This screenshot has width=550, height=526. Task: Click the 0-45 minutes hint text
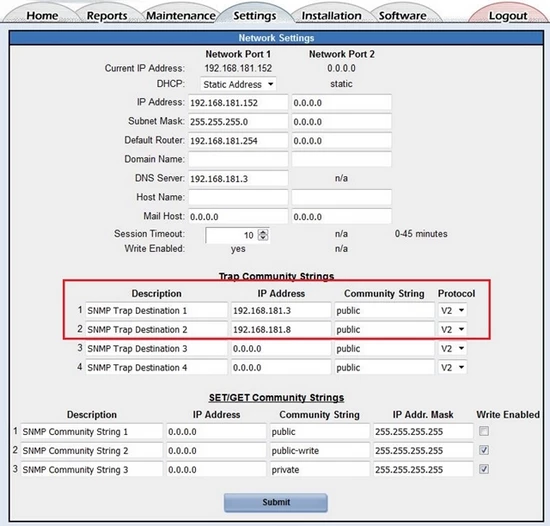[x=421, y=234]
